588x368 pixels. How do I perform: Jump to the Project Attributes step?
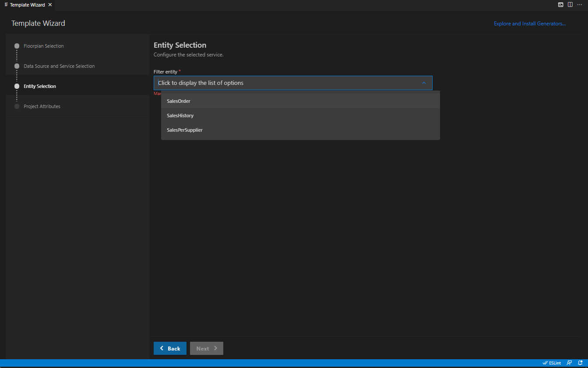(42, 106)
